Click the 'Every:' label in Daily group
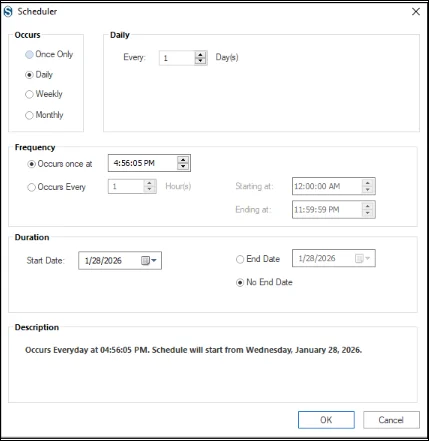 (x=134, y=57)
